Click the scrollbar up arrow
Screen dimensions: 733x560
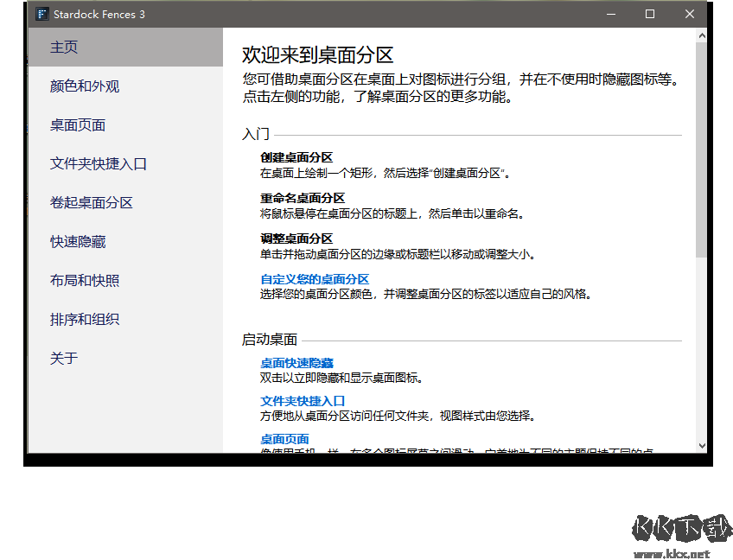point(701,35)
